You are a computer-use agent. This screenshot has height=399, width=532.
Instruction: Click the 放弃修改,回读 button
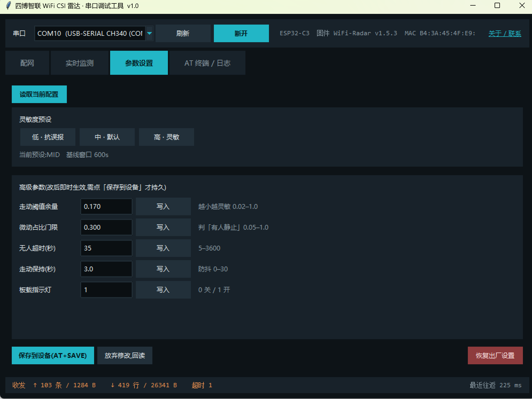tap(125, 355)
